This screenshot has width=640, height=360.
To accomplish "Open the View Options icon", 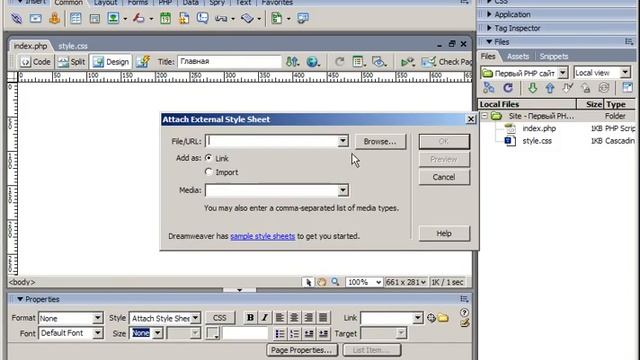I will pyautogui.click(x=359, y=62).
